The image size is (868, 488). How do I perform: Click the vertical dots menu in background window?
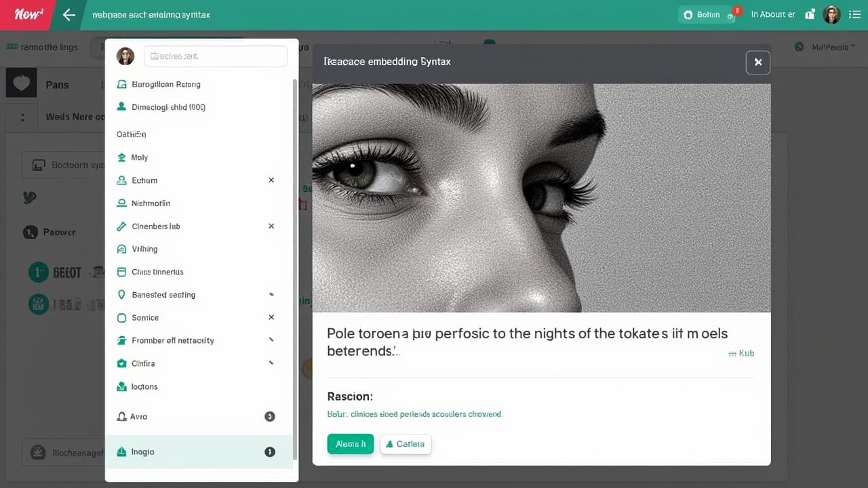click(23, 117)
